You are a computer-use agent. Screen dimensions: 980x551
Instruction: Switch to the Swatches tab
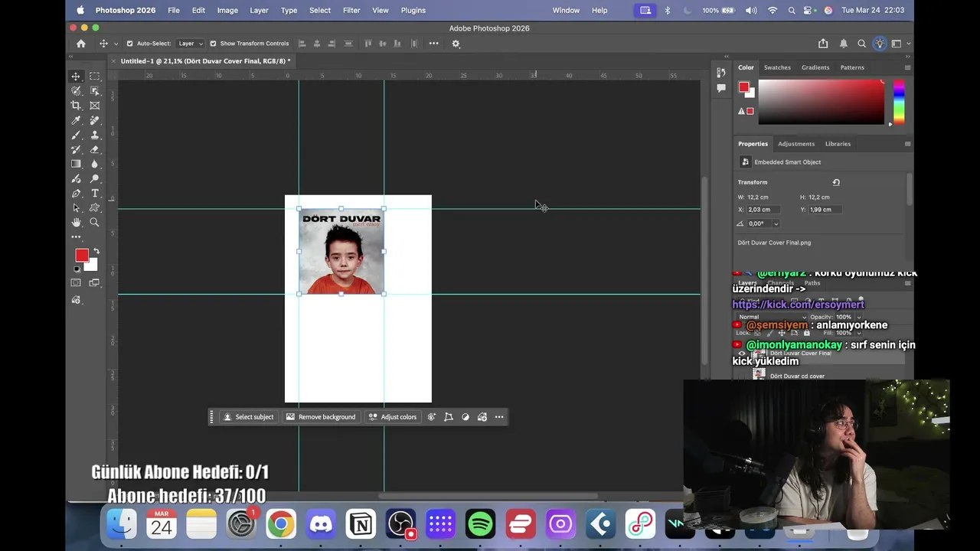click(x=777, y=67)
